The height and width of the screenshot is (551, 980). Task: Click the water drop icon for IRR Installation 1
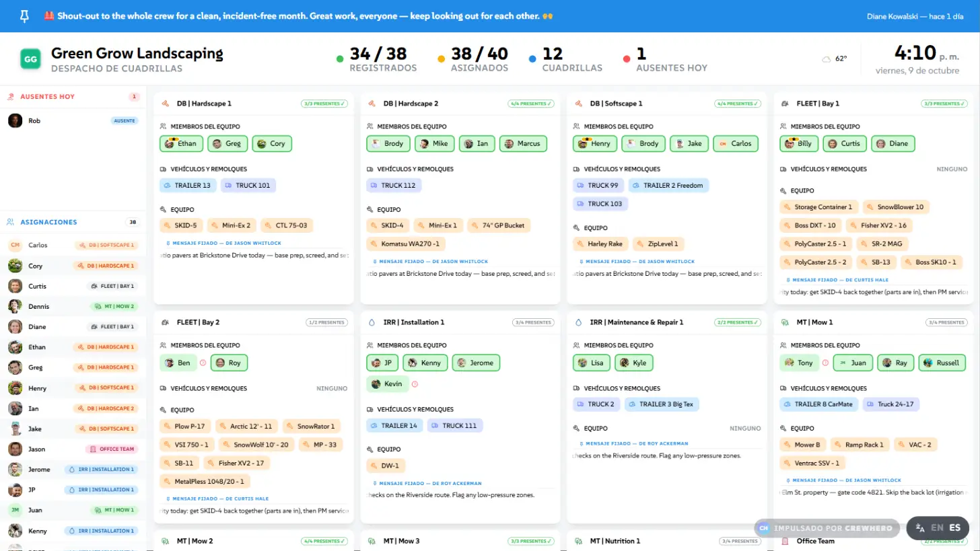coord(372,322)
